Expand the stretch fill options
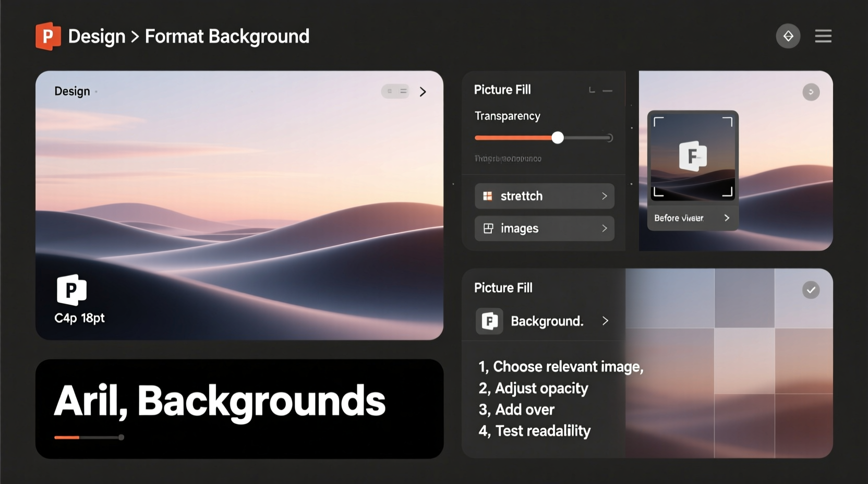 604,196
